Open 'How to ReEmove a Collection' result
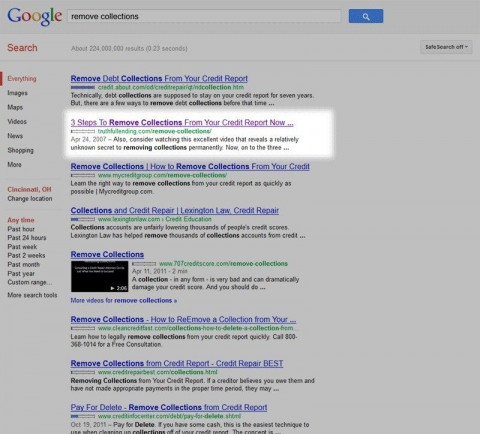The image size is (480, 434). point(183,319)
